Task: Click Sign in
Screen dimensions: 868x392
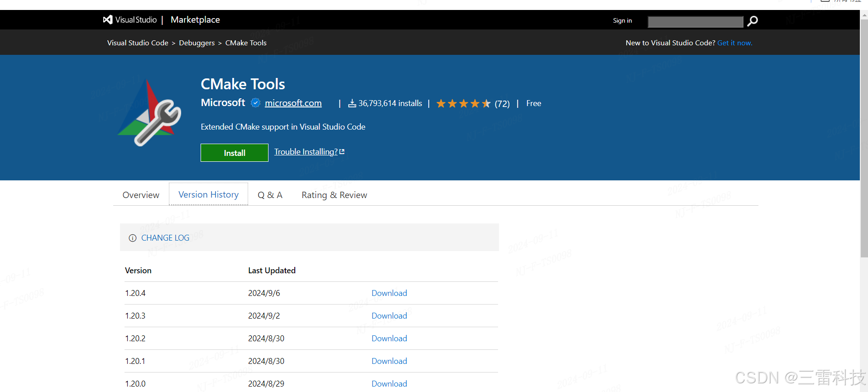Action: click(x=622, y=20)
